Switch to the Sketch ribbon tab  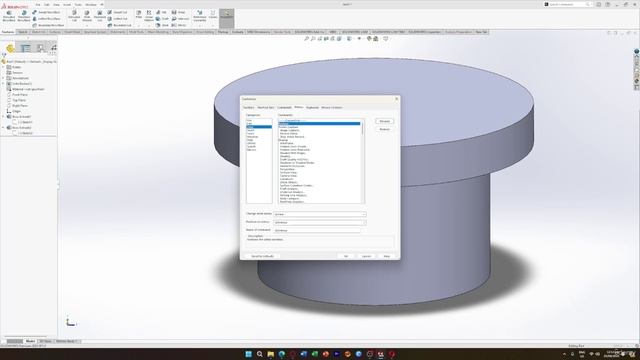[x=23, y=32]
